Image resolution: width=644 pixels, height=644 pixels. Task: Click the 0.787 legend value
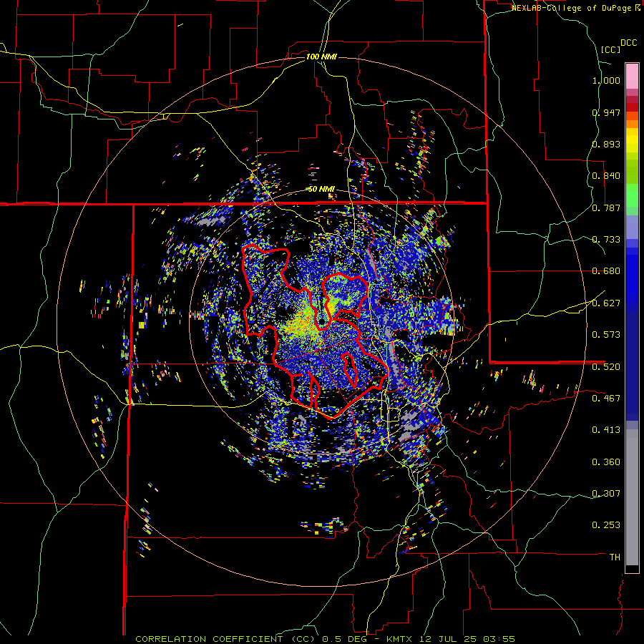pos(606,208)
